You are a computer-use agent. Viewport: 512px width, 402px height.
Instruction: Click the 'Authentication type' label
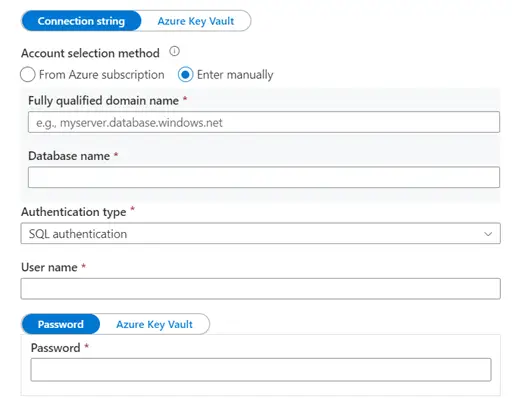tap(74, 212)
